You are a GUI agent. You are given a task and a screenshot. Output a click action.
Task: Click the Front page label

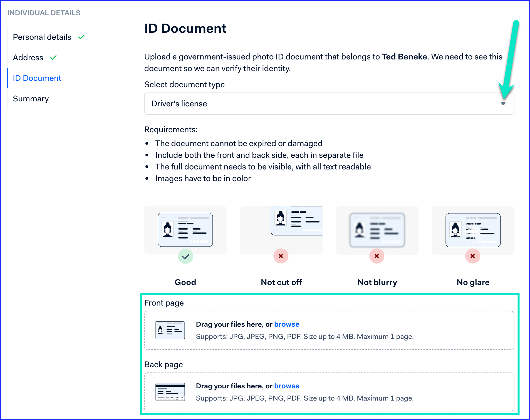pos(164,303)
